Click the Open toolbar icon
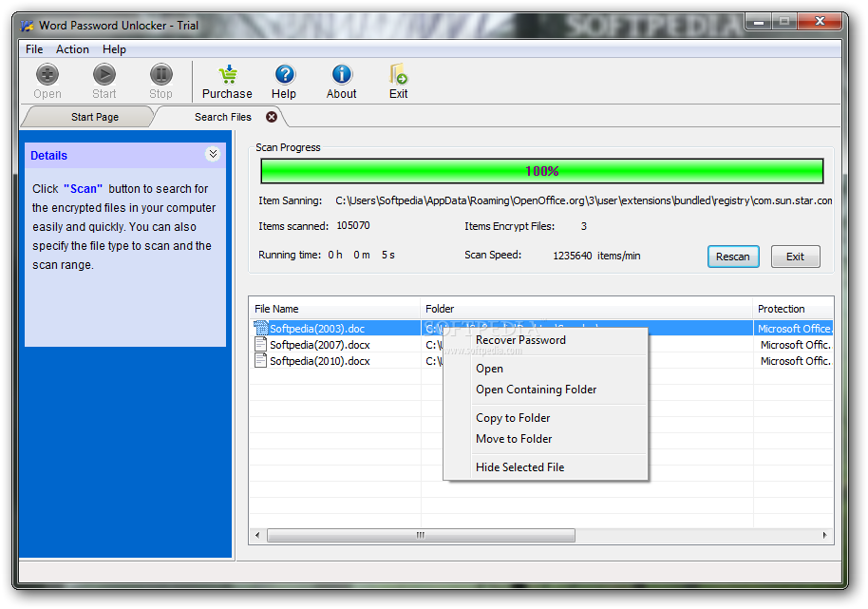This screenshot has width=868, height=609. (x=47, y=75)
